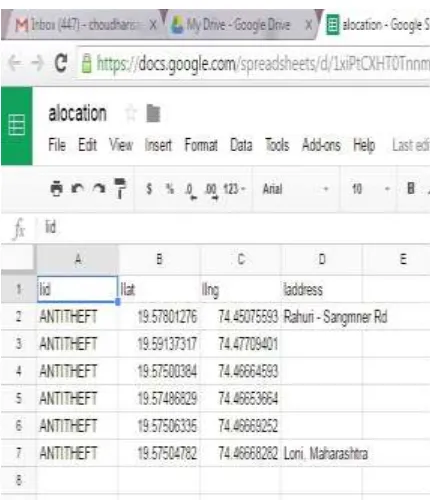Increase decimal places icon
This screenshot has width=430, height=500.
(212, 191)
